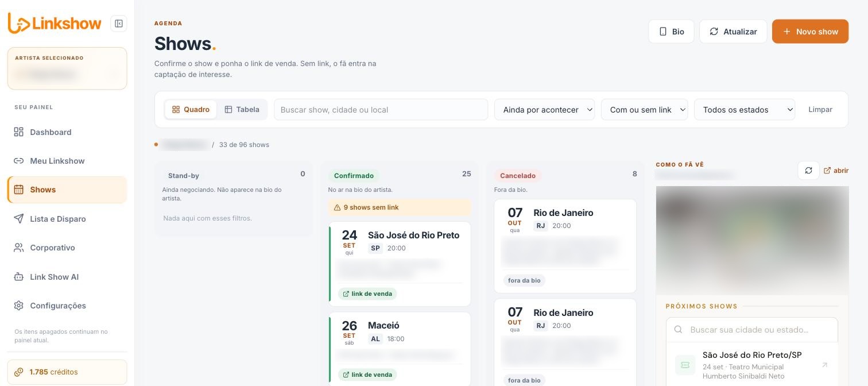Click the '33 de 96 shows' count text
This screenshot has height=386, width=868.
244,145
